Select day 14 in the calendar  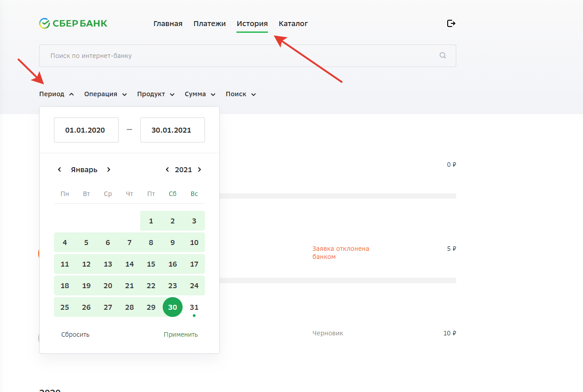click(x=129, y=264)
